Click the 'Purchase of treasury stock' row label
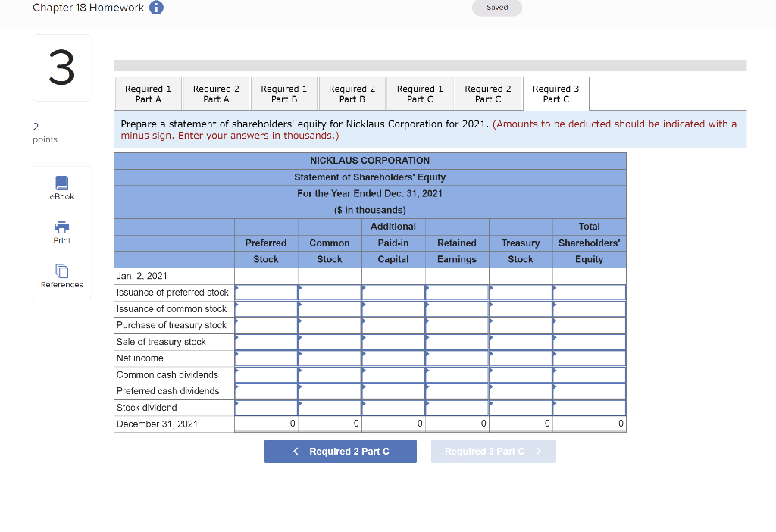776x532 pixels. pyautogui.click(x=171, y=325)
